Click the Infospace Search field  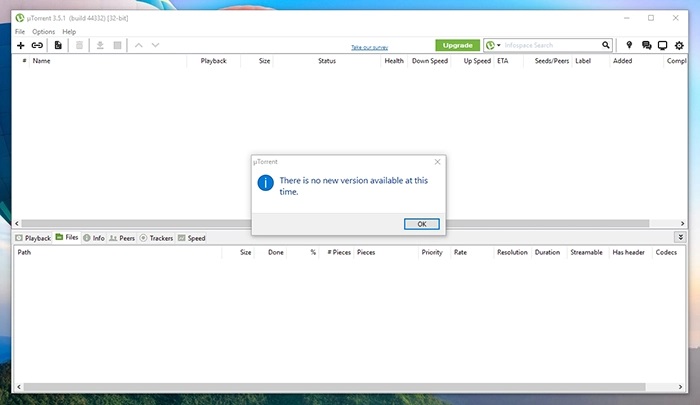(551, 45)
